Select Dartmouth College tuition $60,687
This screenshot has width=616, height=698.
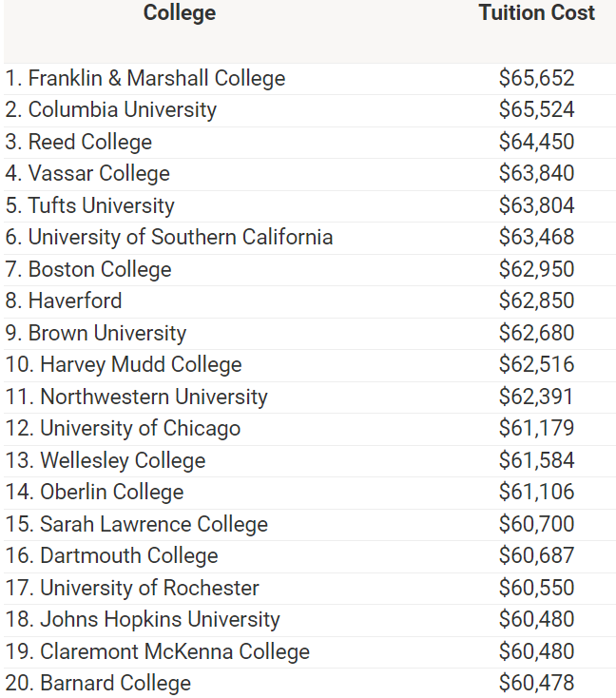click(536, 555)
